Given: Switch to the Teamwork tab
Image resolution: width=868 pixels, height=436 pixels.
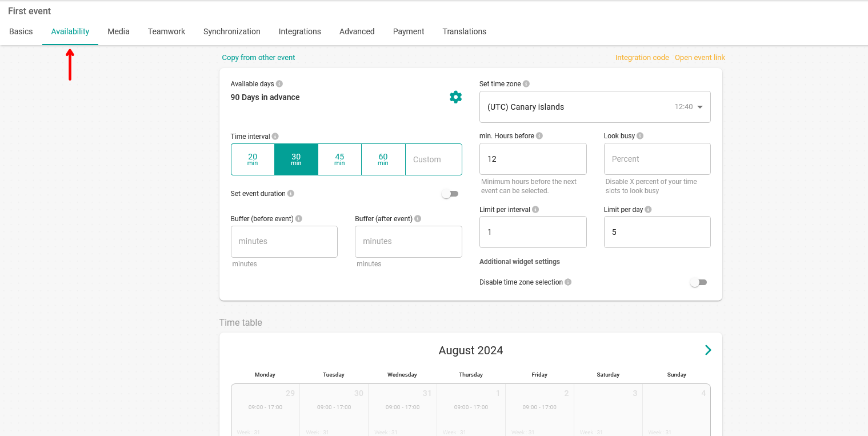Looking at the screenshot, I should pyautogui.click(x=166, y=31).
